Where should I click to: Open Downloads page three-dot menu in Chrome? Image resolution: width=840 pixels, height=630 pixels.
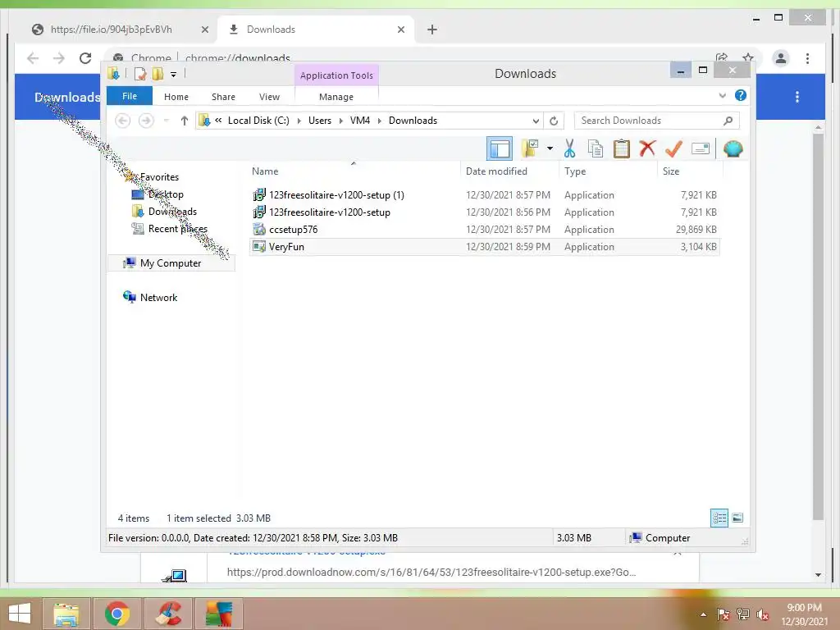797,97
